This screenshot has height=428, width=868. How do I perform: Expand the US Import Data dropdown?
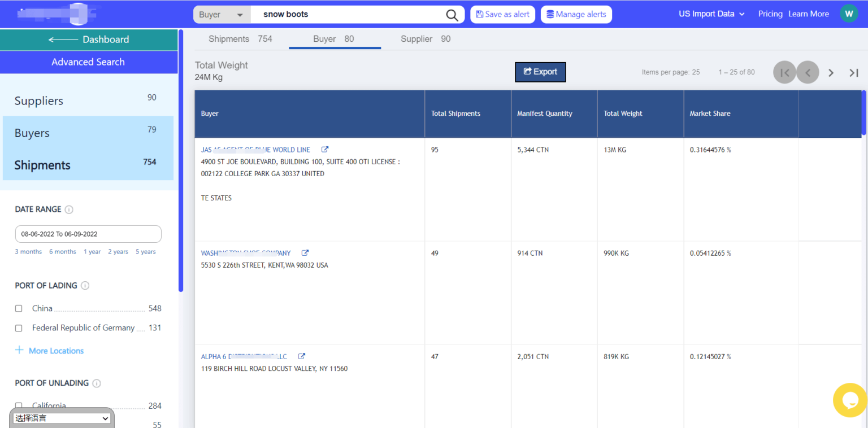pos(711,14)
